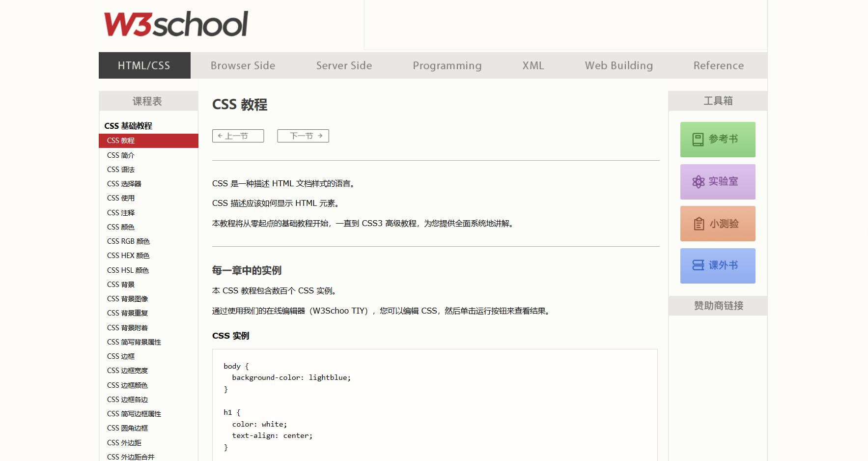Viewport: 868px width, 461px height.
Task: Open the 参考书 reference book icon
Action: click(718, 139)
